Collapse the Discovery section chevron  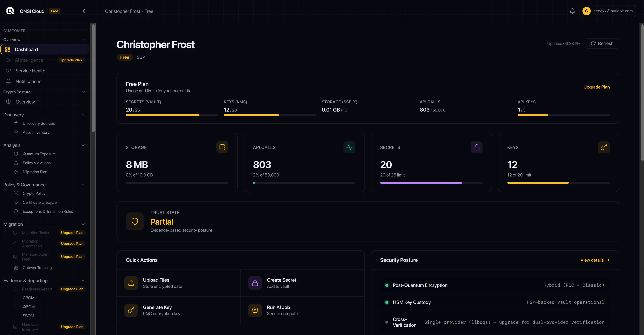83,115
